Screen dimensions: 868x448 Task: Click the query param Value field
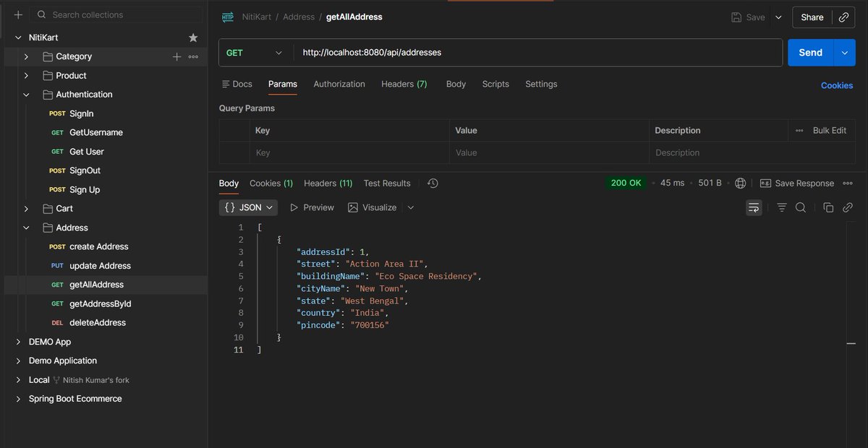point(549,153)
